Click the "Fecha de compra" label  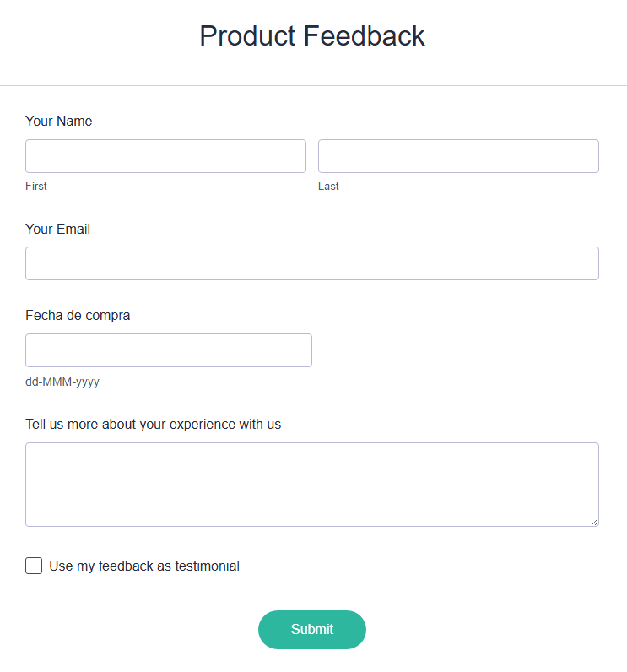point(78,316)
